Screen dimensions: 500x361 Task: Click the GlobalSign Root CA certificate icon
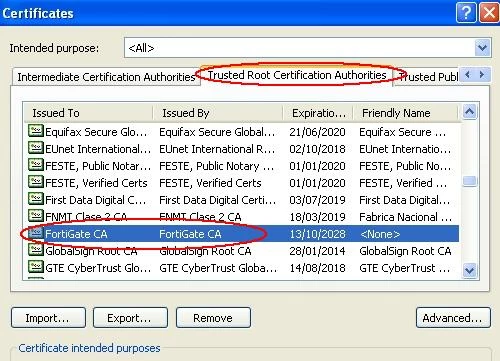[x=36, y=250]
